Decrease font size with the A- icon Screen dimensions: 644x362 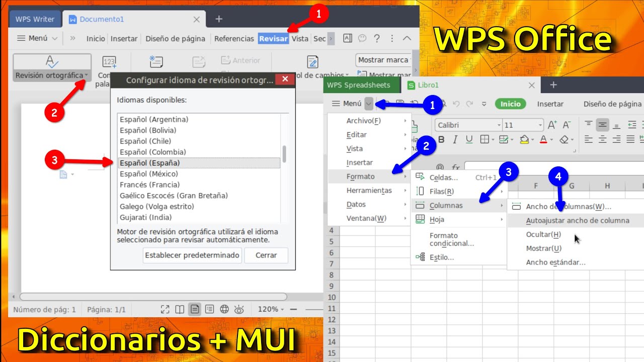pyautogui.click(x=567, y=125)
